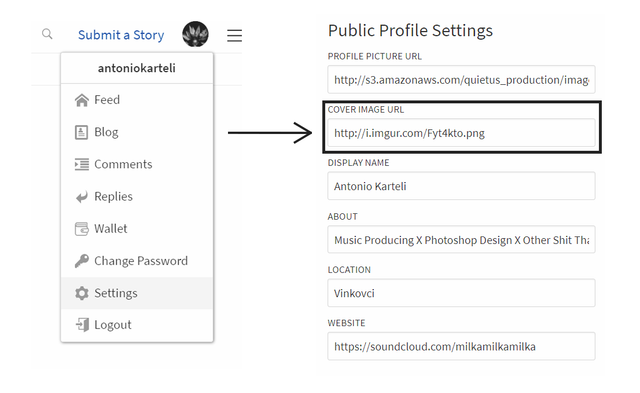Click the Settings gear icon

click(x=82, y=293)
